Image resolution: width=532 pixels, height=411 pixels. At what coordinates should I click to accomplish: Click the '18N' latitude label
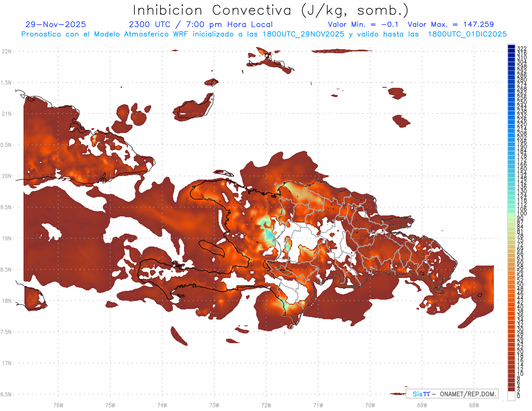(x=7, y=301)
